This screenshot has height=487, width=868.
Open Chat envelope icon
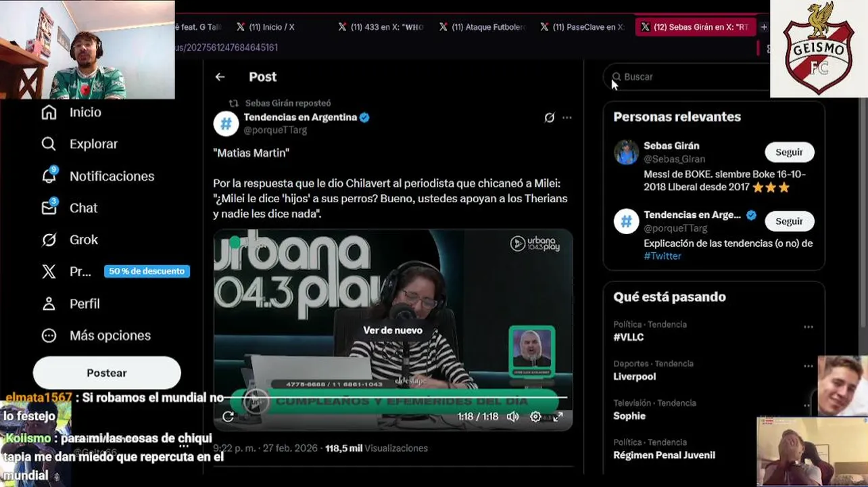point(49,207)
